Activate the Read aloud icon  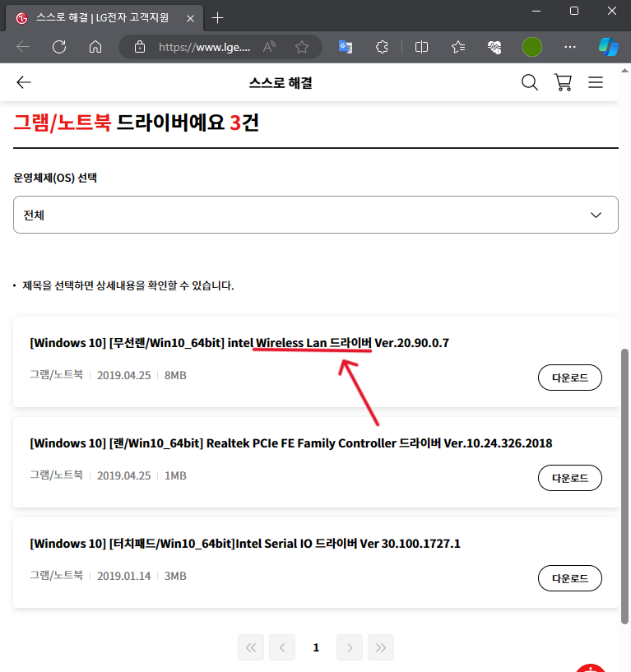269,47
